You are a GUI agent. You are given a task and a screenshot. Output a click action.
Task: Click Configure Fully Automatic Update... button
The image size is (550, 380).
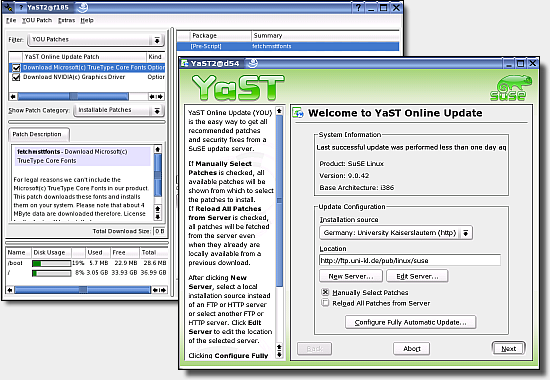pyautogui.click(x=410, y=322)
